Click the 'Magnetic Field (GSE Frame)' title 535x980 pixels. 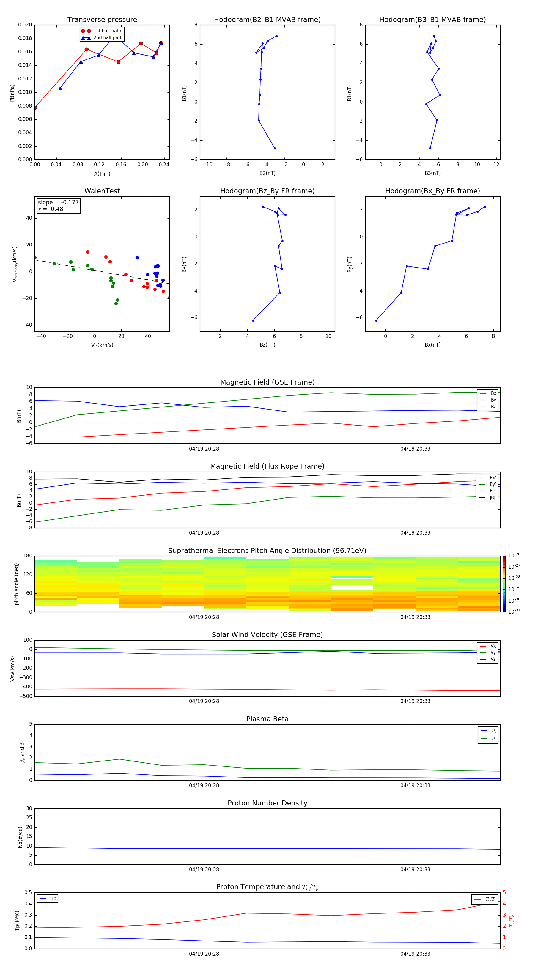click(x=267, y=382)
